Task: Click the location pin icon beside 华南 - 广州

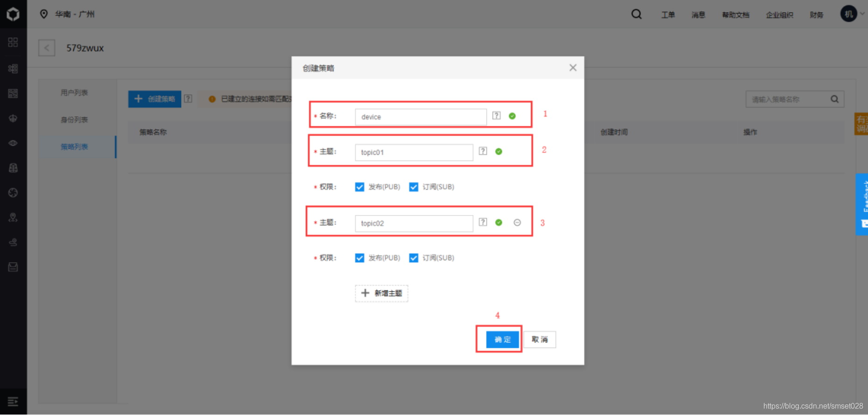Action: click(x=44, y=14)
